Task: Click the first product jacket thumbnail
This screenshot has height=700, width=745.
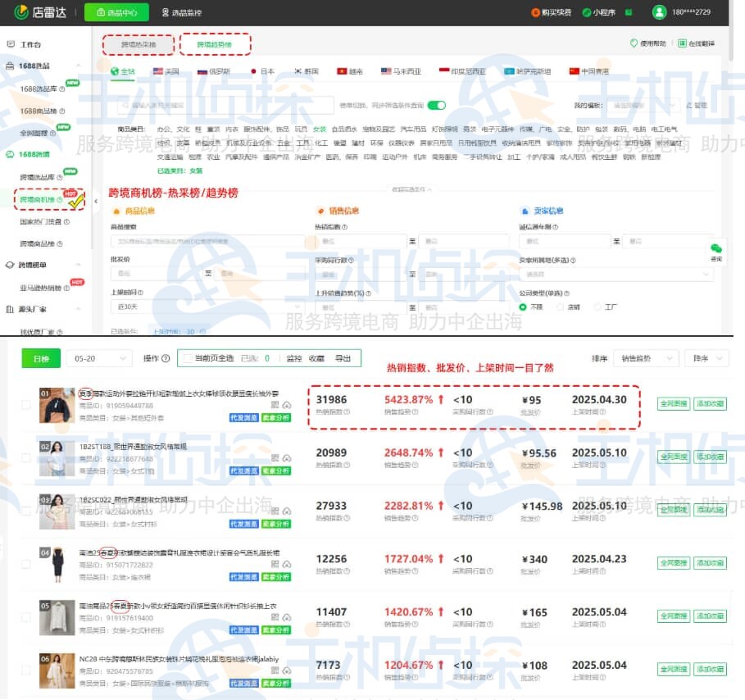Action: (57, 405)
